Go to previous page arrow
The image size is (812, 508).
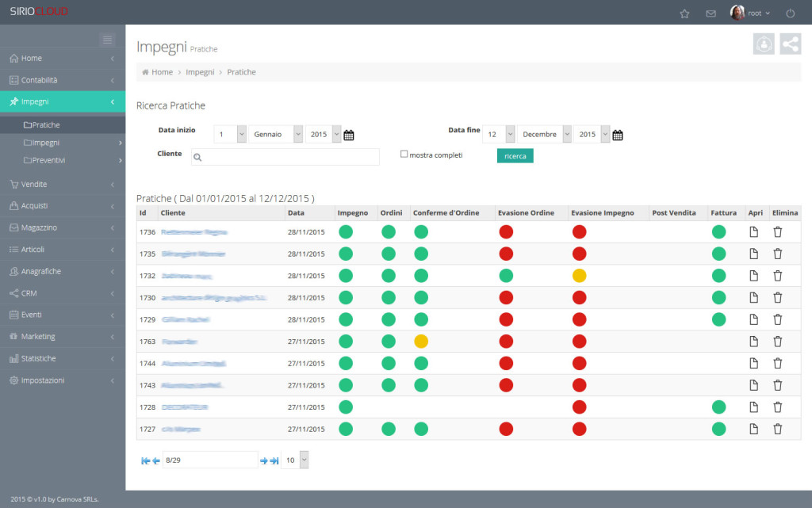coord(156,460)
